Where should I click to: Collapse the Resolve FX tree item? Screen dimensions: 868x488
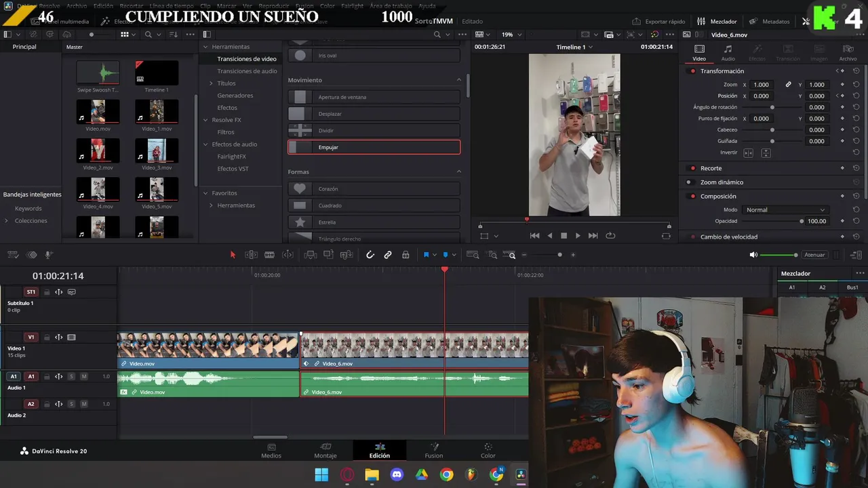click(205, 120)
